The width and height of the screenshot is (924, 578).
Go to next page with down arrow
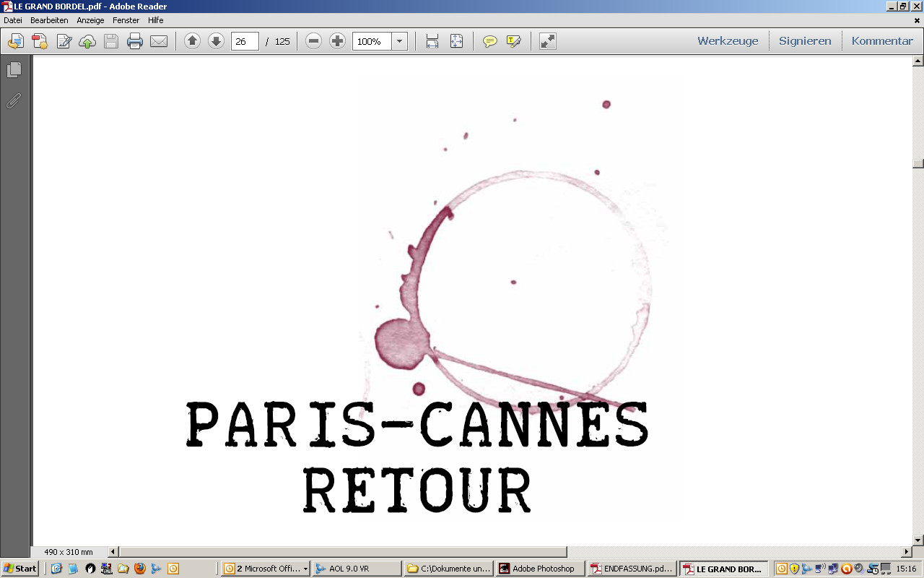tap(216, 41)
